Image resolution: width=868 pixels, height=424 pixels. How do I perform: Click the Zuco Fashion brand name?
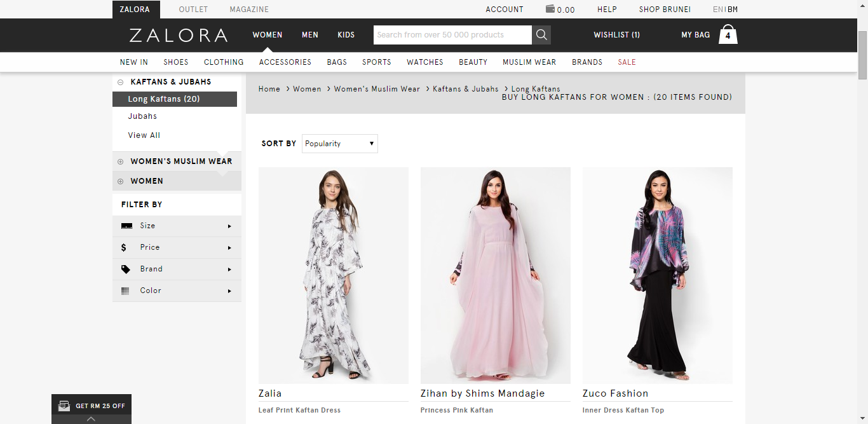(616, 393)
